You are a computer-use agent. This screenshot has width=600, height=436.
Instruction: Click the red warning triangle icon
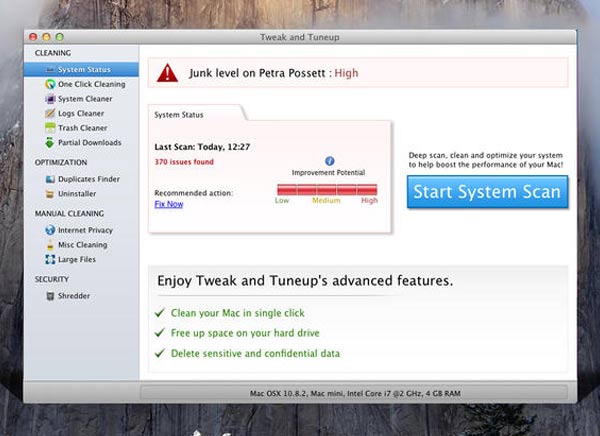167,73
